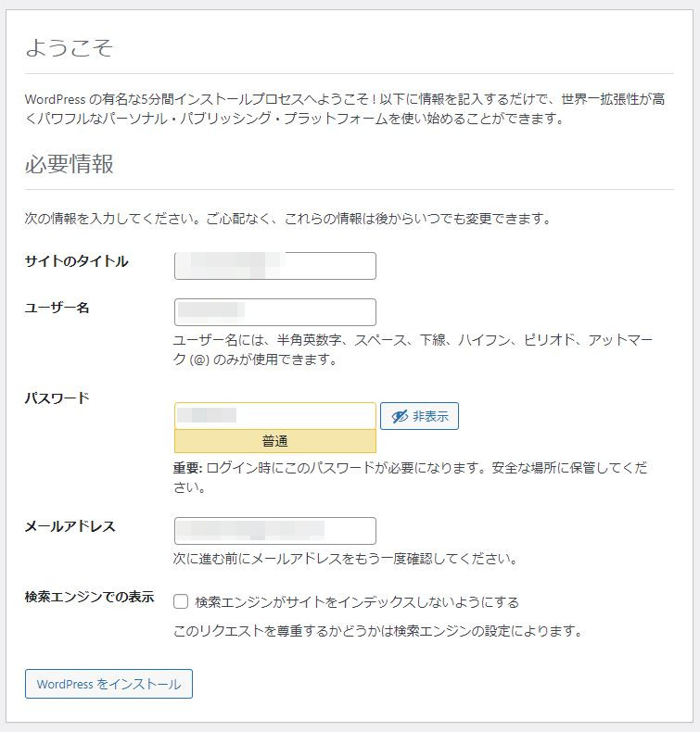The height and width of the screenshot is (732, 700).
Task: Click the crossed-out eye icon beside password
Action: tap(400, 417)
